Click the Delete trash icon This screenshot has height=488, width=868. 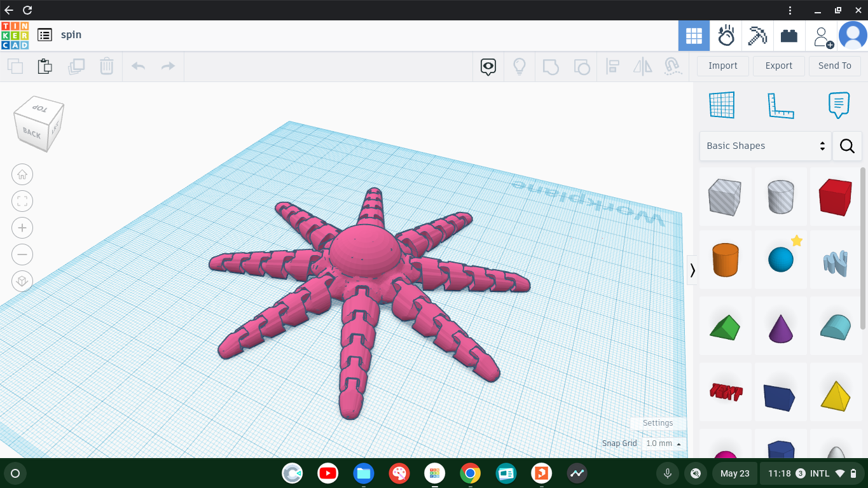tap(106, 66)
